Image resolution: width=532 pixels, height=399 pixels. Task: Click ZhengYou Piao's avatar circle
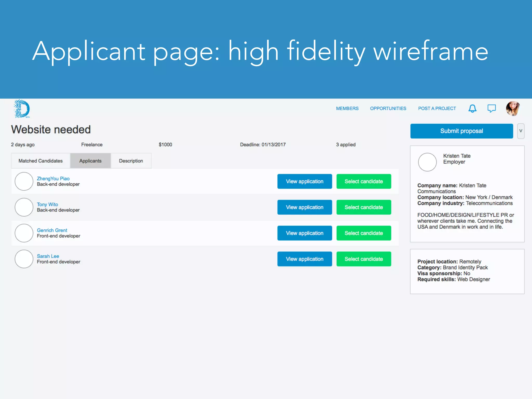[x=24, y=181]
